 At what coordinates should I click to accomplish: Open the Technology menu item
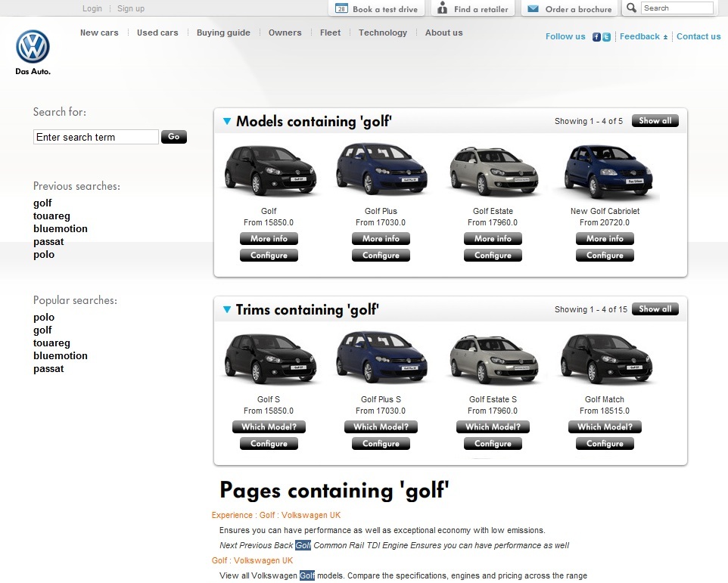(382, 33)
